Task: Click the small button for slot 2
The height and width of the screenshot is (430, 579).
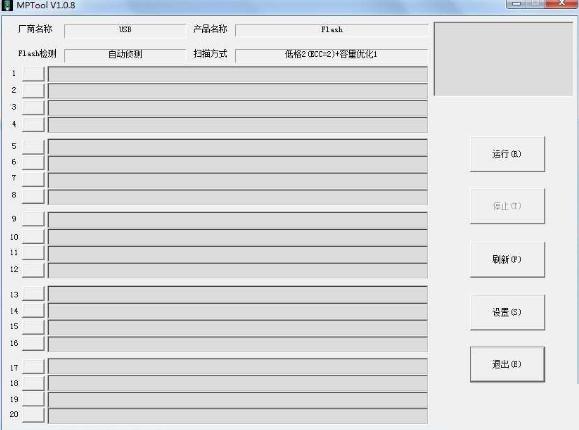Action: (x=33, y=91)
